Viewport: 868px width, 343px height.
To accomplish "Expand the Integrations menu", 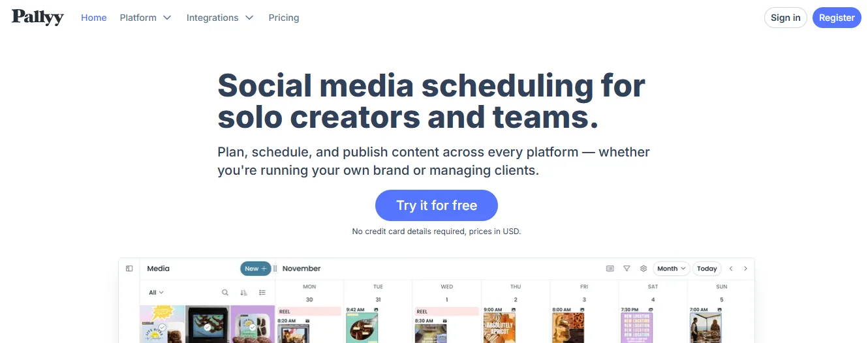I will coord(219,18).
